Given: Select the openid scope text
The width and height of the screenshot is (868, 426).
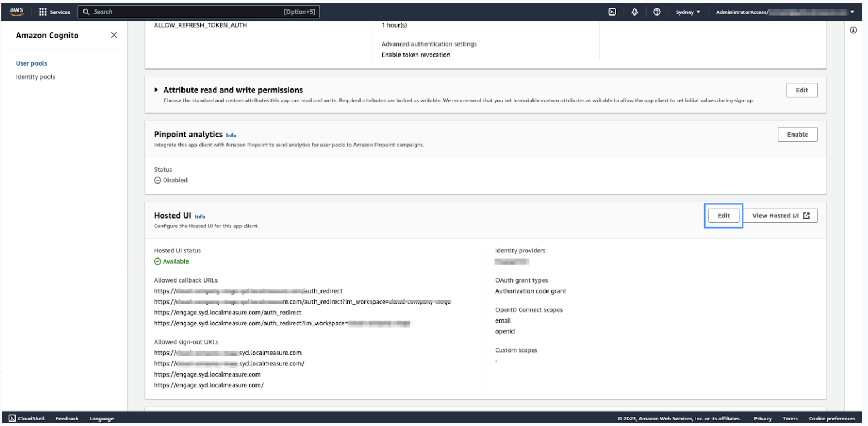Looking at the screenshot, I should coord(505,331).
